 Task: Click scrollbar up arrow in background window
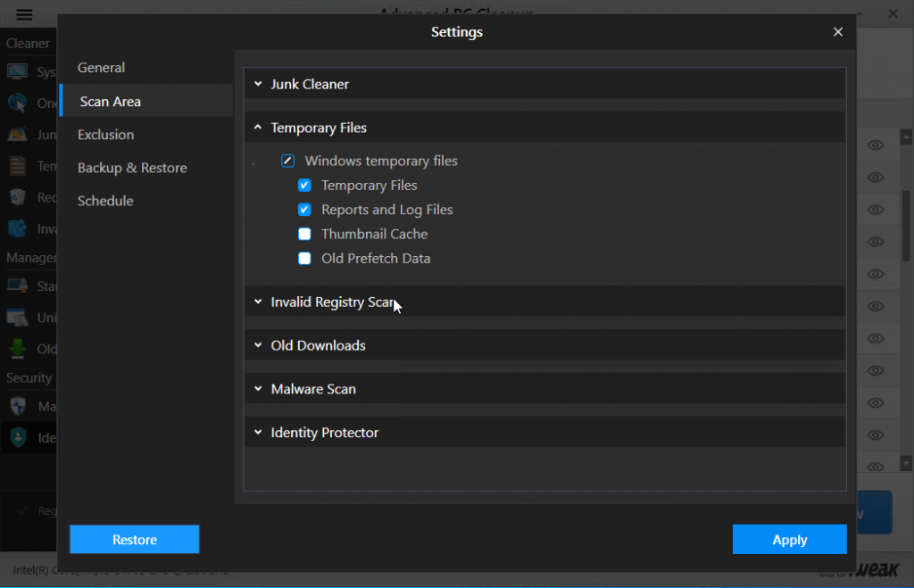tap(906, 137)
